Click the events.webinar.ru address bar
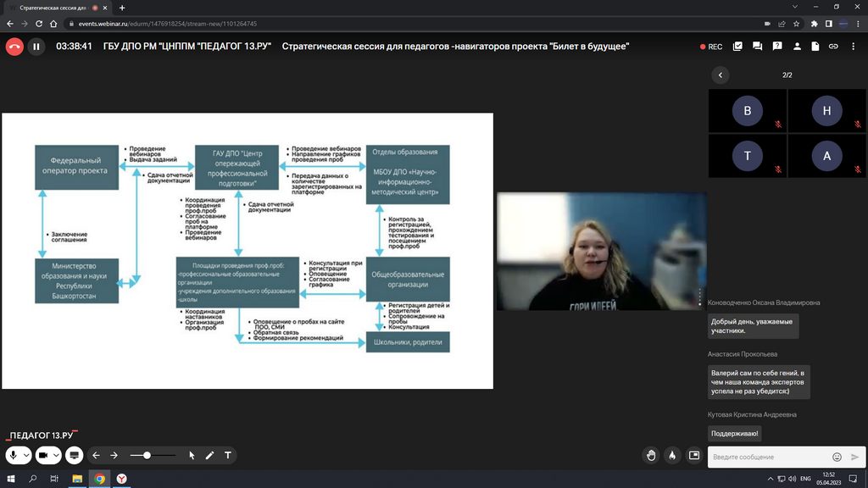This screenshot has width=868, height=488. click(409, 24)
